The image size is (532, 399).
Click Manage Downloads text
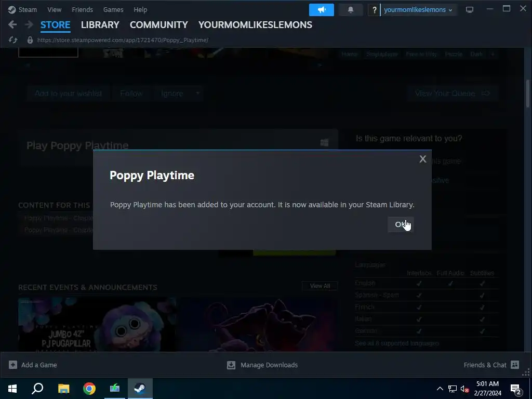pyautogui.click(x=269, y=365)
